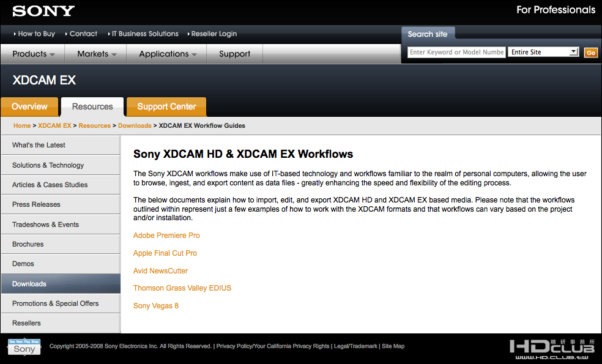The height and width of the screenshot is (364, 602).
Task: Open Brochures in the sidebar
Action: [61, 244]
